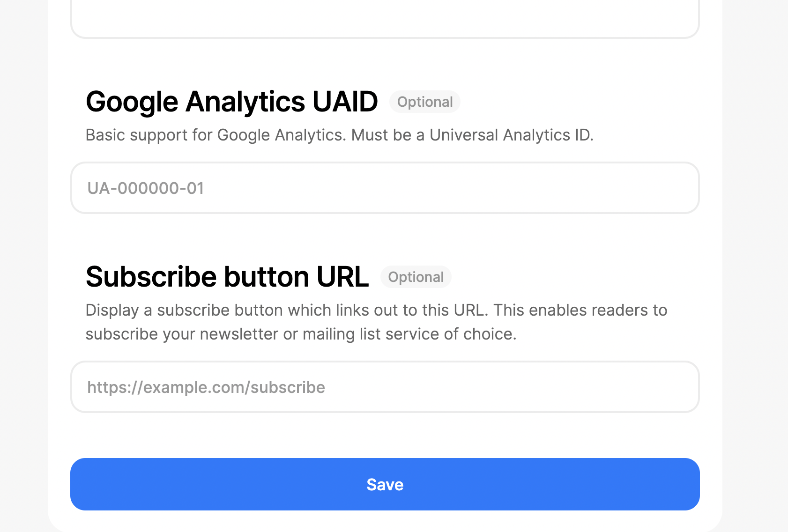Focus the Google Analytics UAID input field
This screenshot has height=532, width=788.
[x=385, y=188]
